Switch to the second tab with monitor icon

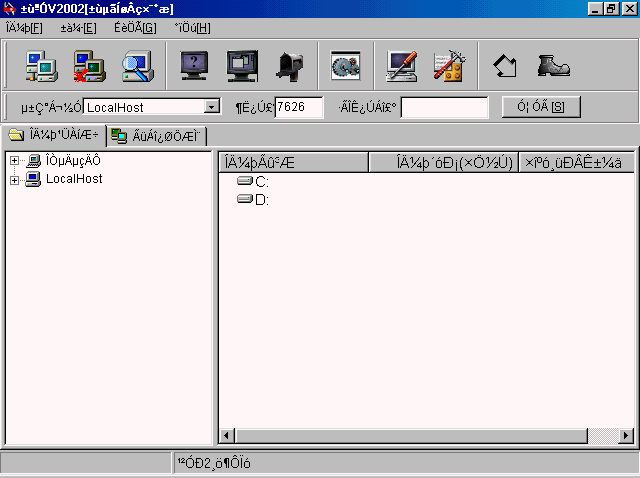tap(156, 136)
